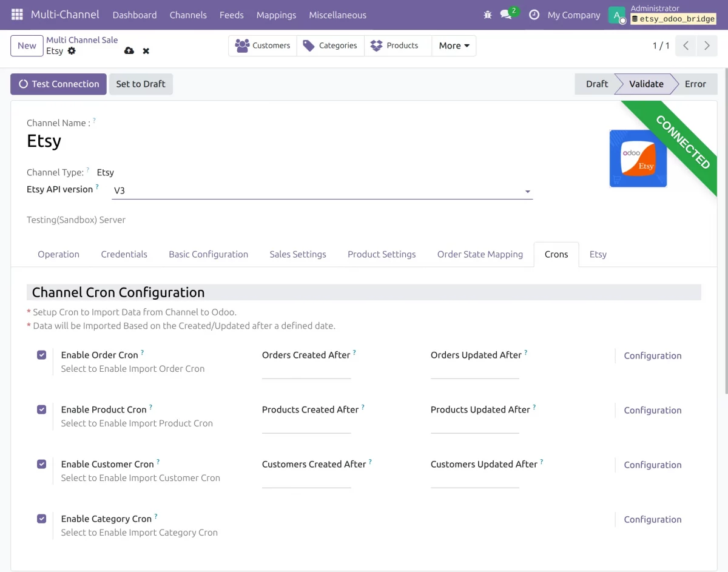728x572 pixels.
Task: Click the Etsy channel logo image
Action: (638, 158)
